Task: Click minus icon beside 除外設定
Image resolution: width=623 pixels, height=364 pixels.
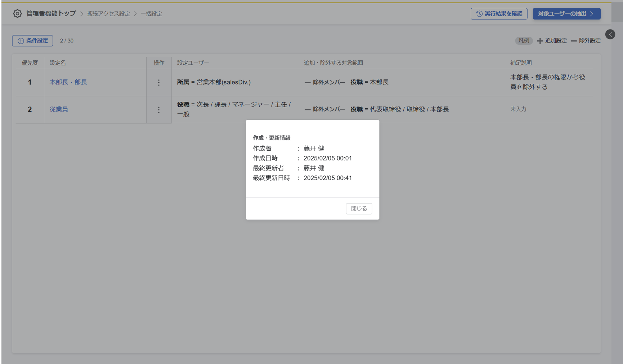Action: [x=574, y=41]
